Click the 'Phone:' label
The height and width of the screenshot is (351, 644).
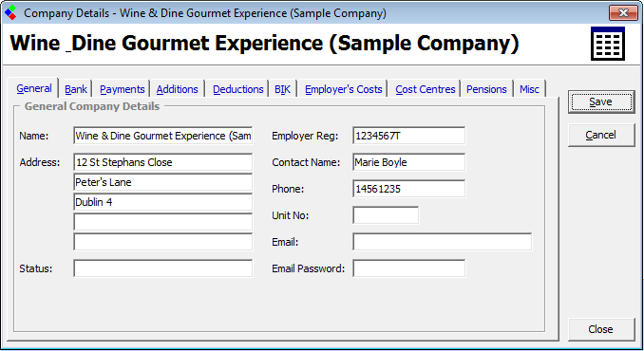(x=288, y=189)
